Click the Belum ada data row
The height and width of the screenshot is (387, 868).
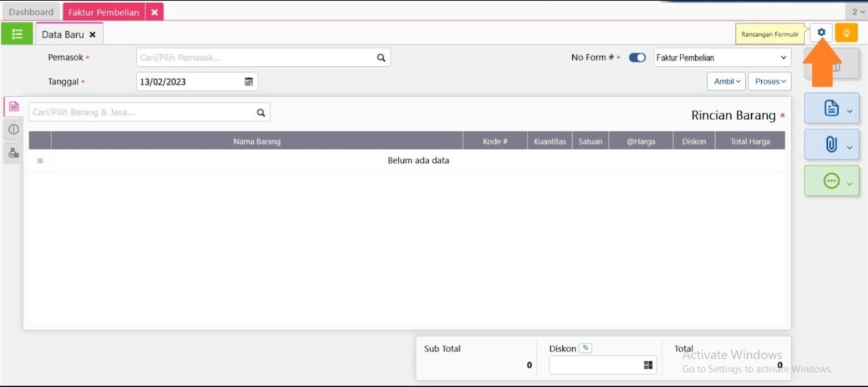[x=407, y=161]
